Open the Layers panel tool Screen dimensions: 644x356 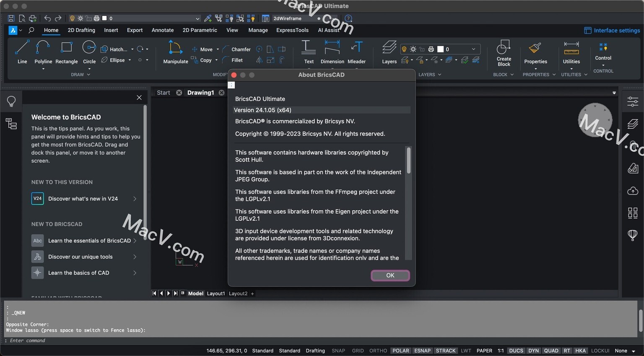(x=389, y=52)
